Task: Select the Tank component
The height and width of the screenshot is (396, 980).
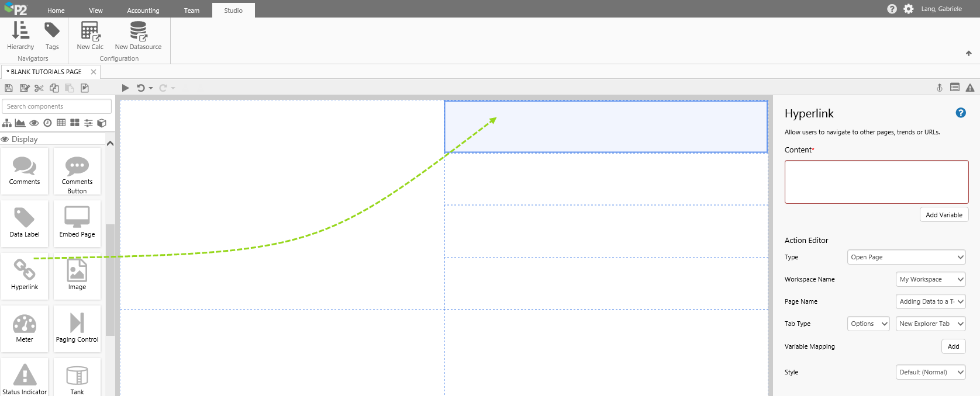Action: pyautogui.click(x=77, y=377)
